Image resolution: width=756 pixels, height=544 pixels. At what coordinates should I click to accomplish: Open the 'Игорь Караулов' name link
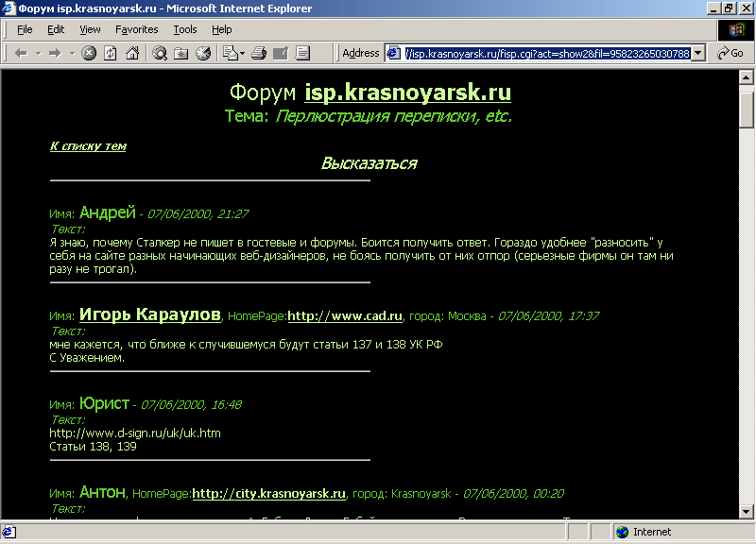tap(150, 314)
